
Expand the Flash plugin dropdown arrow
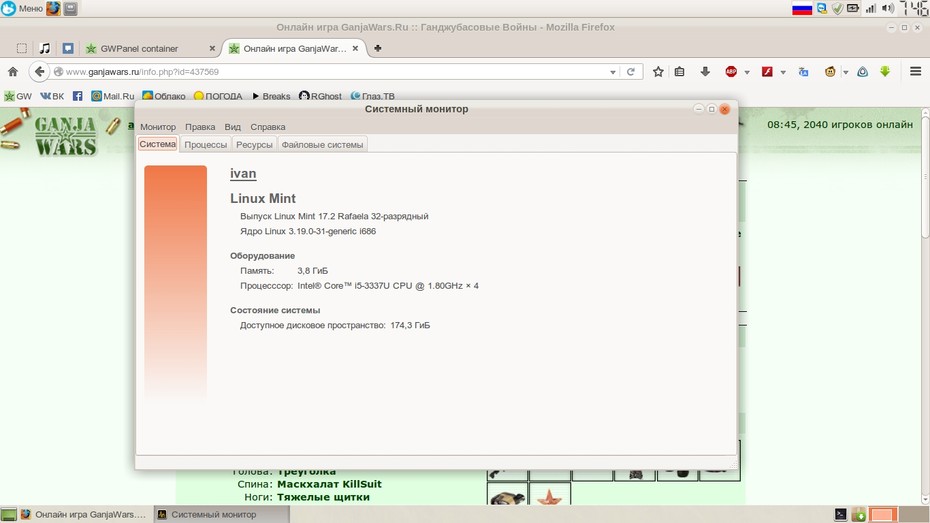coord(783,72)
